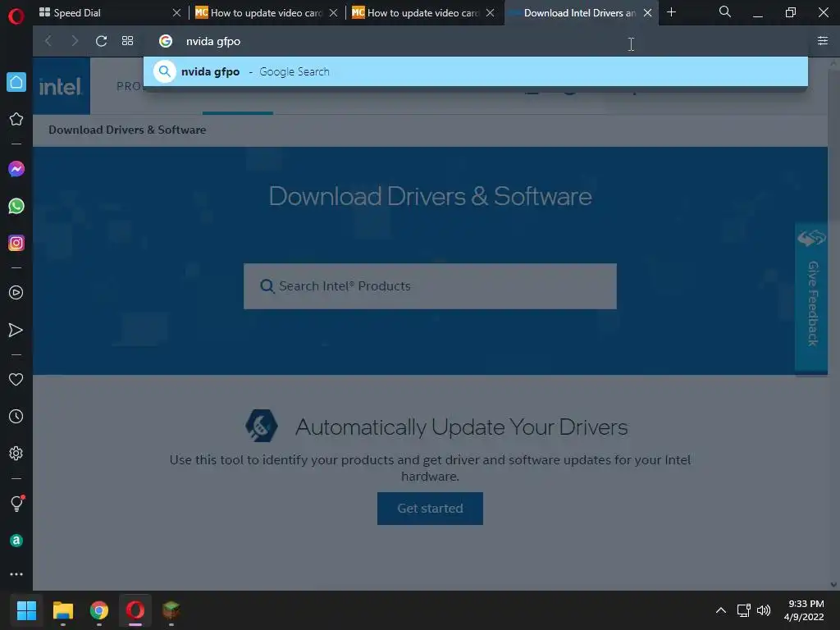The width and height of the screenshot is (840, 630).
Task: Select 'nvida gfpo' Google Search suggestion
Action: tap(476, 71)
